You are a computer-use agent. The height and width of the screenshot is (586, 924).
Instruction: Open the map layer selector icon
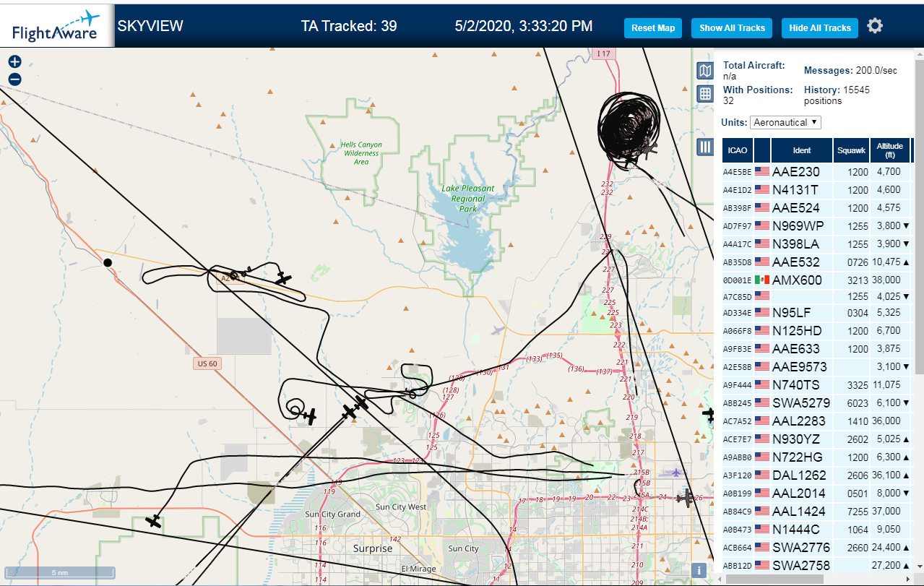(x=705, y=70)
